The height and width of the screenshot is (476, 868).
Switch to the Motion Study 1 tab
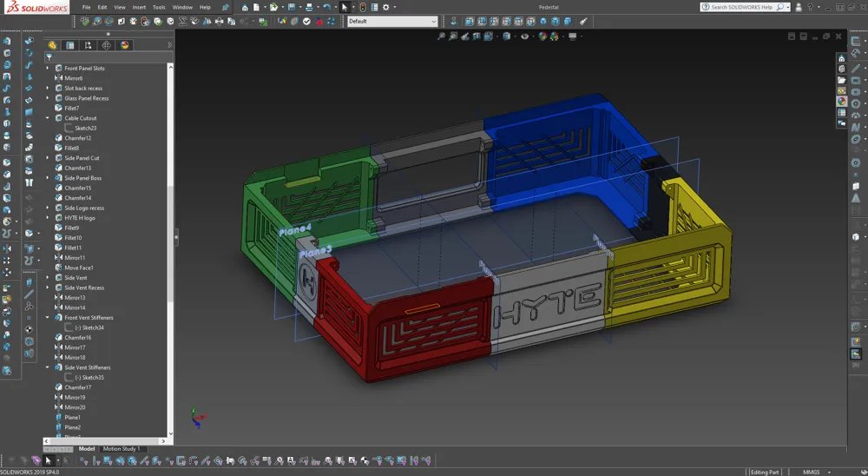pyautogui.click(x=122, y=449)
